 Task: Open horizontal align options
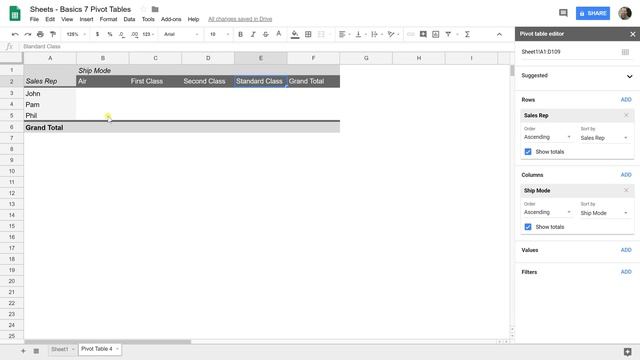tap(344, 34)
